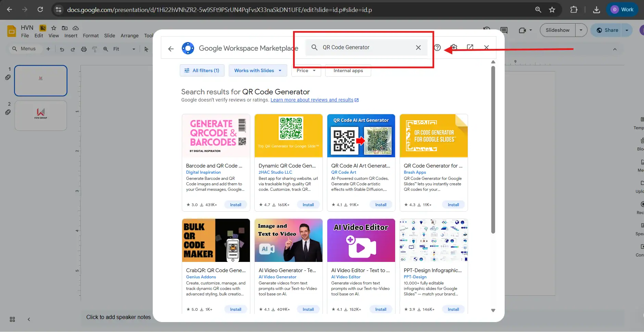Close the Marketplace dialog
This screenshot has height=332, width=644.
click(x=487, y=47)
